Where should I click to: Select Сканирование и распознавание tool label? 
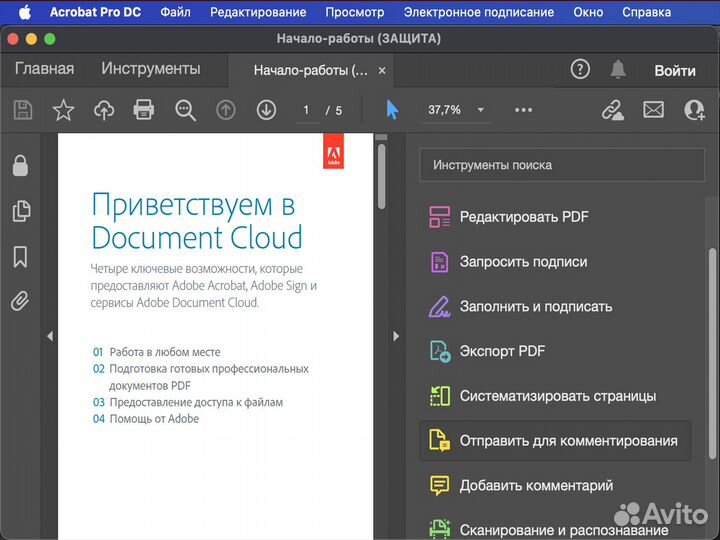pyautogui.click(x=564, y=530)
